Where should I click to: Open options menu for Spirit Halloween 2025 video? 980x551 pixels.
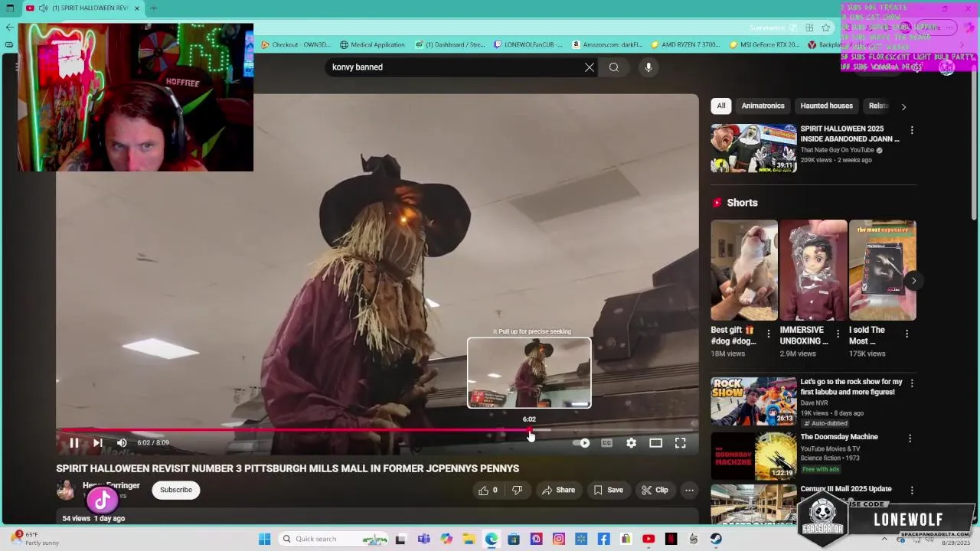(911, 130)
